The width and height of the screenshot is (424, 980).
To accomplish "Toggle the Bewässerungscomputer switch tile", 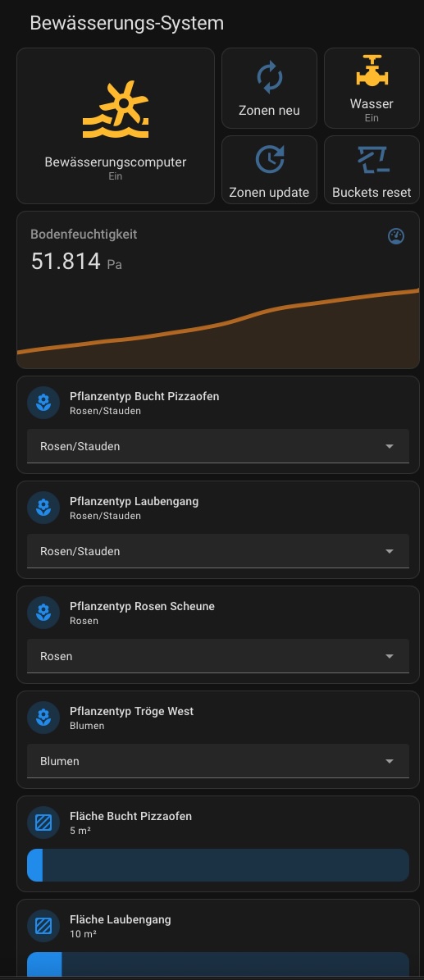I will (116, 125).
